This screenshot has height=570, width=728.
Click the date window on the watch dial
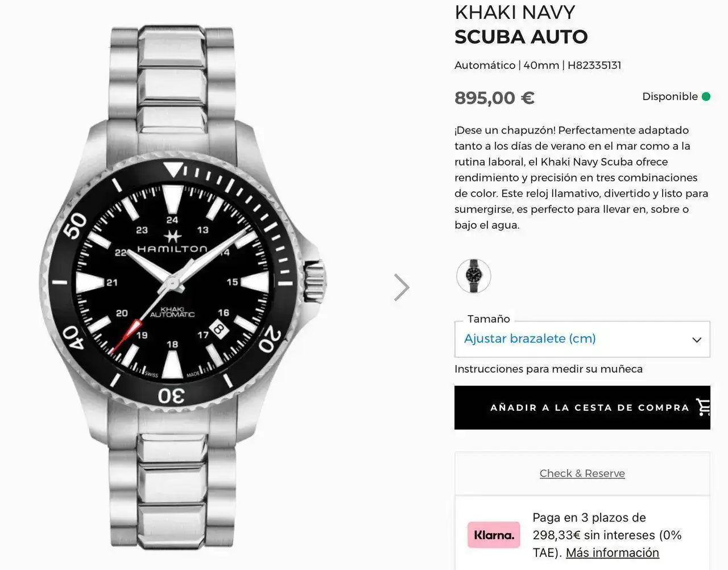pyautogui.click(x=218, y=329)
